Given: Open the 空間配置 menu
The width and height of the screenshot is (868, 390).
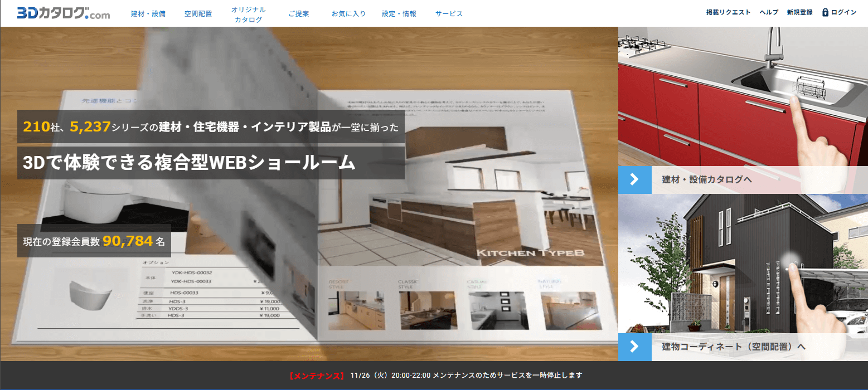Looking at the screenshot, I should [x=198, y=14].
